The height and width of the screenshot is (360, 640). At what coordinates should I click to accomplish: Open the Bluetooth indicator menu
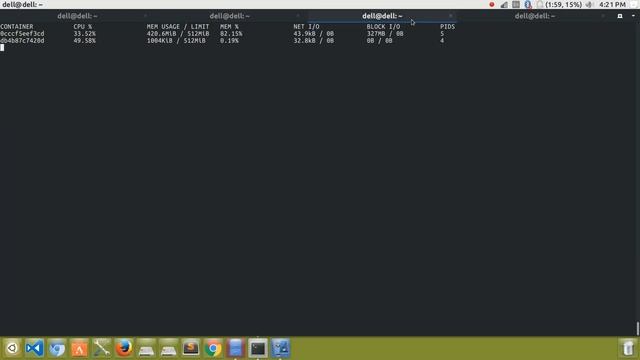[x=528, y=4]
